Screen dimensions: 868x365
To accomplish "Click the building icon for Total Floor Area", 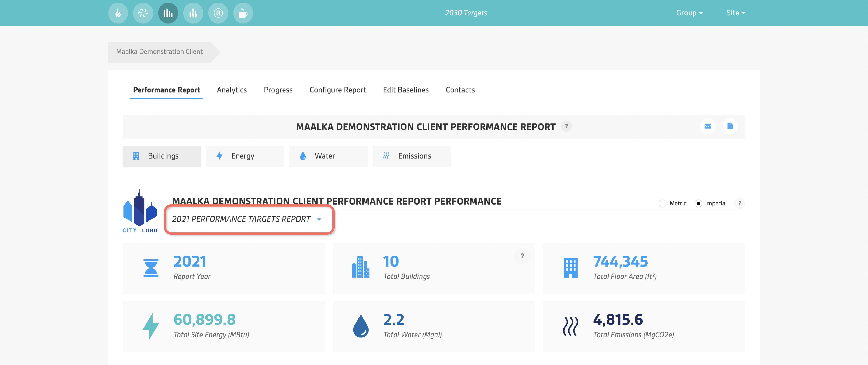I will [x=570, y=268].
